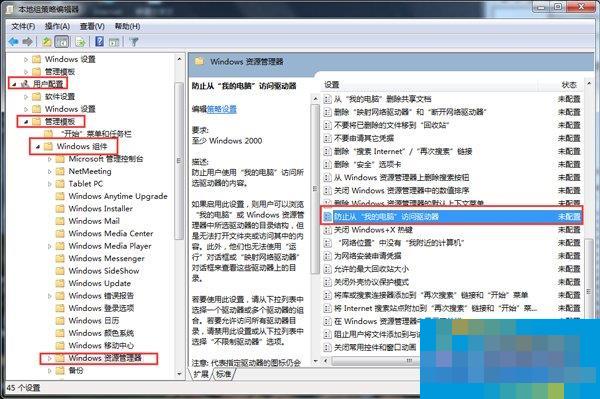
Task: Expand the Windows Media Player node
Action: pyautogui.click(x=49, y=246)
